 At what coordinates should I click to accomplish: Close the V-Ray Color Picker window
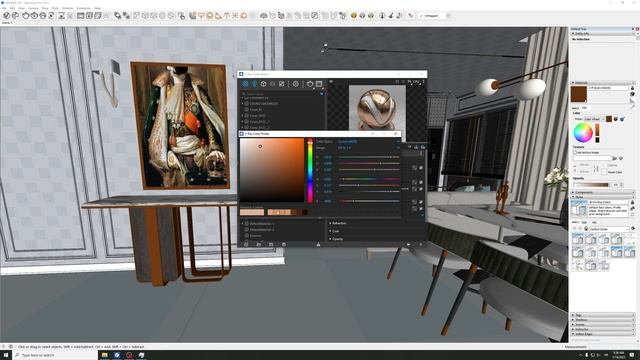(395, 133)
